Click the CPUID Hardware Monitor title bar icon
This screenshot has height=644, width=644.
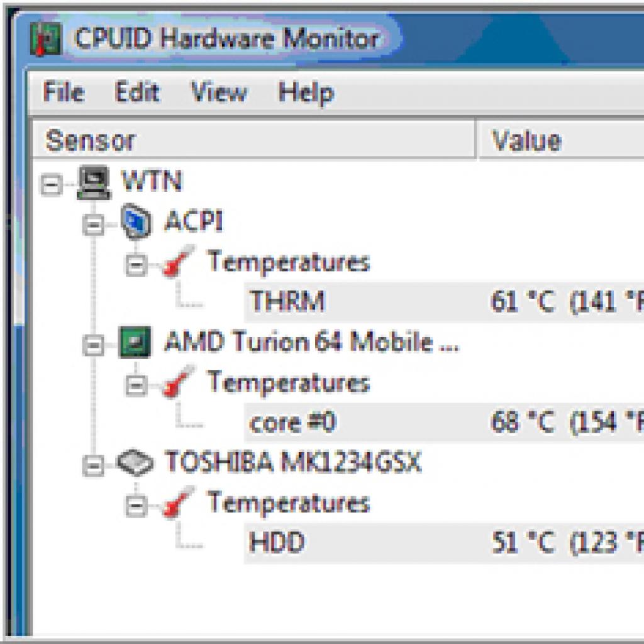[x=46, y=39]
